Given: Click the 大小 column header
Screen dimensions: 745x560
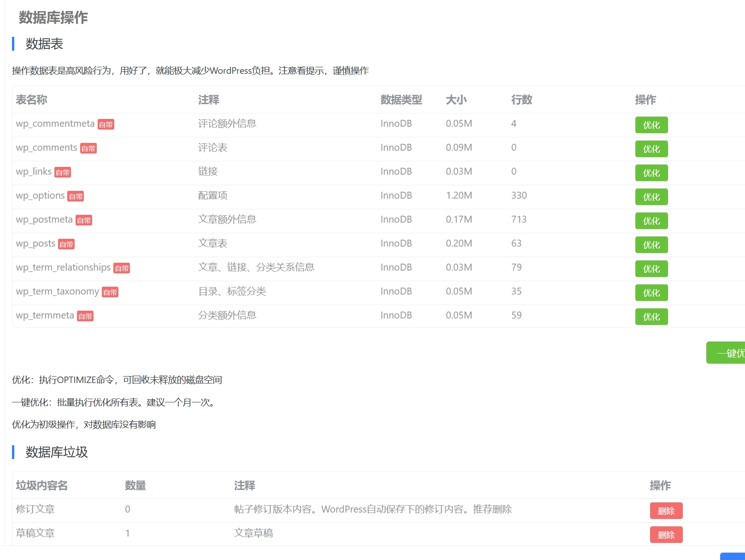Looking at the screenshot, I should [x=456, y=100].
